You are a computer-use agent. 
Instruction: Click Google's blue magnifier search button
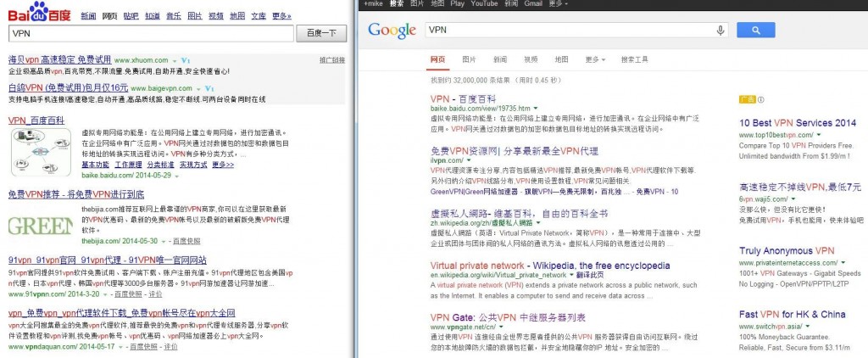[x=755, y=30]
